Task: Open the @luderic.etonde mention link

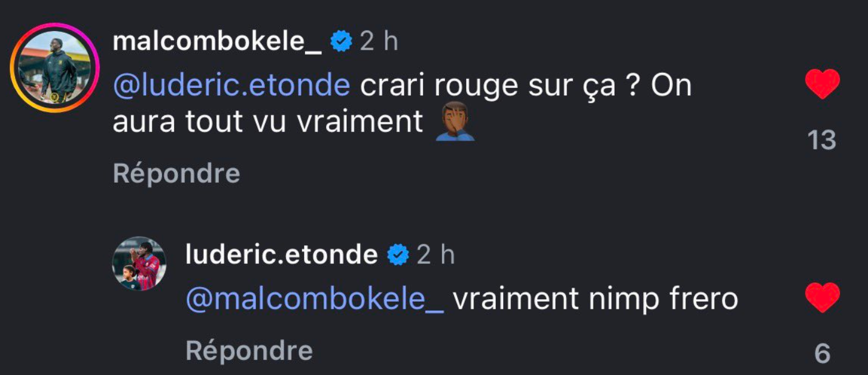Action: [x=231, y=84]
